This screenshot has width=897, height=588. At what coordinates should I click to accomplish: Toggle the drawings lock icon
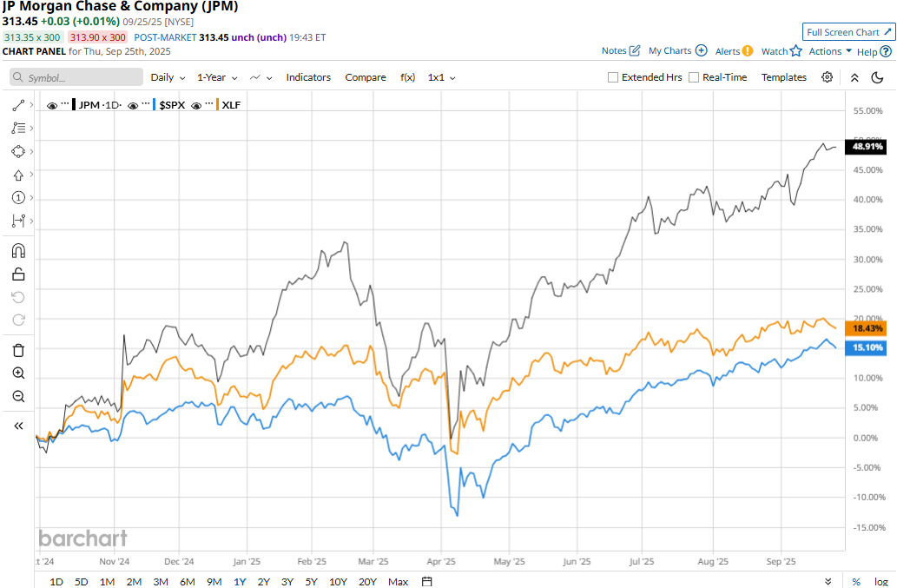(18, 274)
